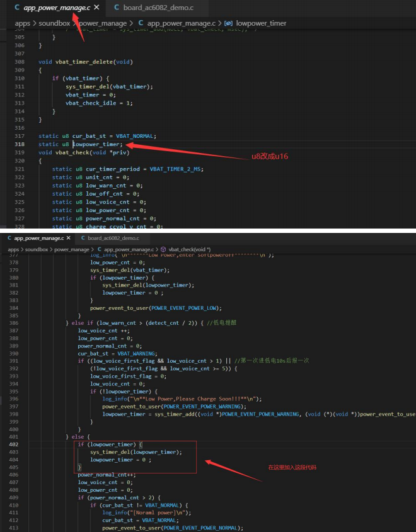Screen dimensions: 416x532
Task: Click low_voice_cnt variable on line 325
Action: click(x=108, y=202)
